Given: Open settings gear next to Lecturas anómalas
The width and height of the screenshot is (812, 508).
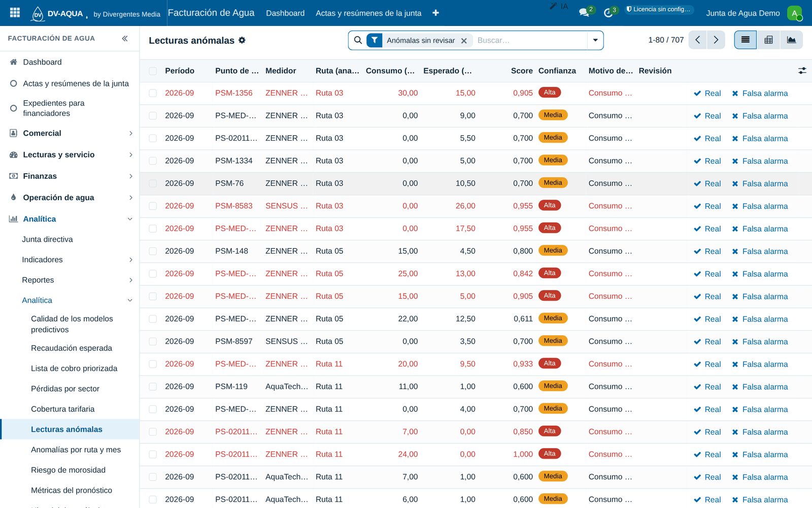Looking at the screenshot, I should click(x=242, y=40).
